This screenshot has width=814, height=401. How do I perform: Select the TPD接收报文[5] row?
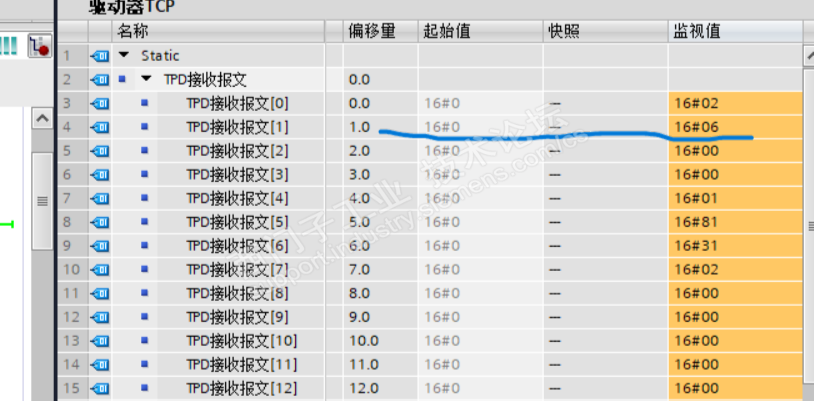tap(430, 222)
